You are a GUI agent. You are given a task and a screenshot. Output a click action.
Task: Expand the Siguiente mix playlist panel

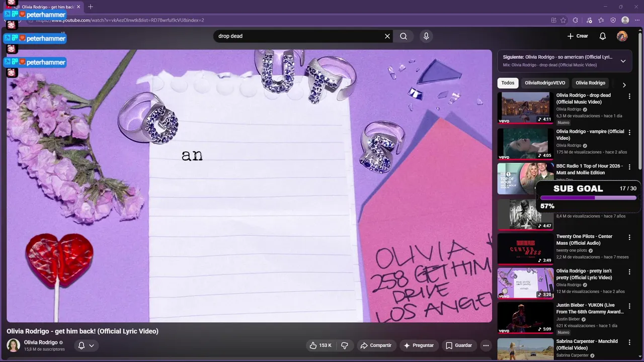623,61
